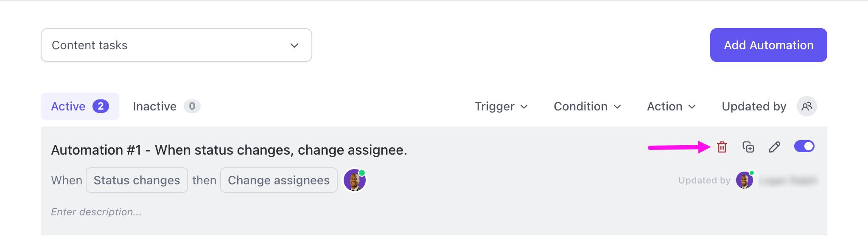
Task: Open the Content tasks list dropdown
Action: pos(176,45)
